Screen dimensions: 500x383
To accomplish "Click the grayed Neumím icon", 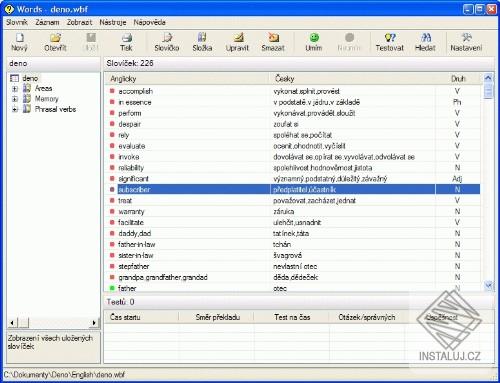I will (x=349, y=37).
